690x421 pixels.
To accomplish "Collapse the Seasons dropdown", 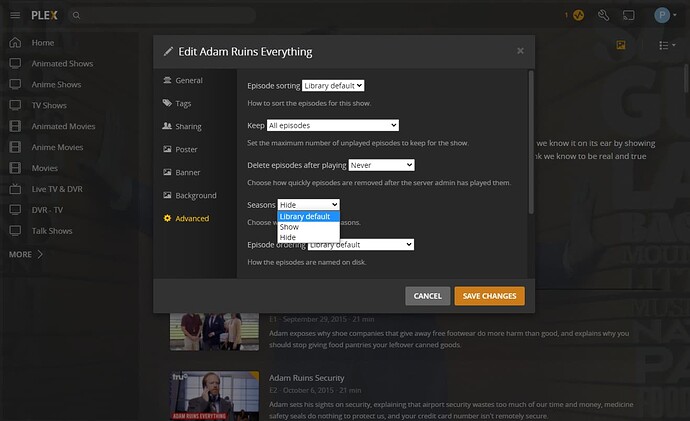I will click(x=308, y=205).
